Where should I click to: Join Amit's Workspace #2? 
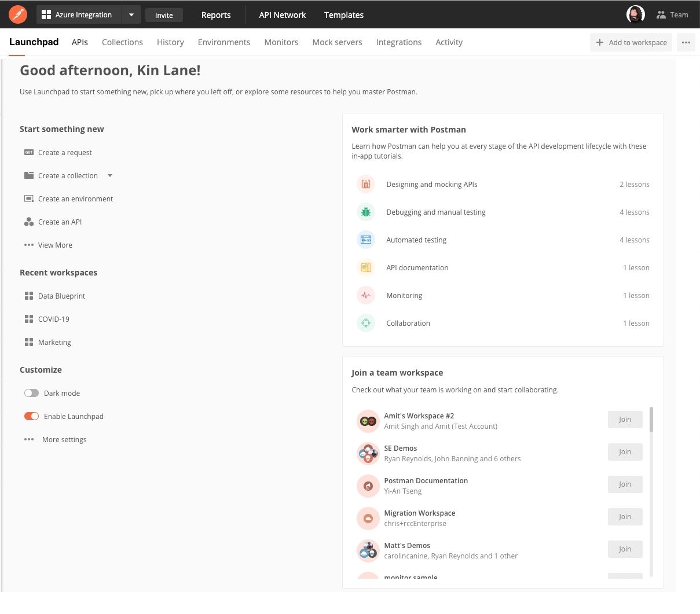[x=625, y=420]
